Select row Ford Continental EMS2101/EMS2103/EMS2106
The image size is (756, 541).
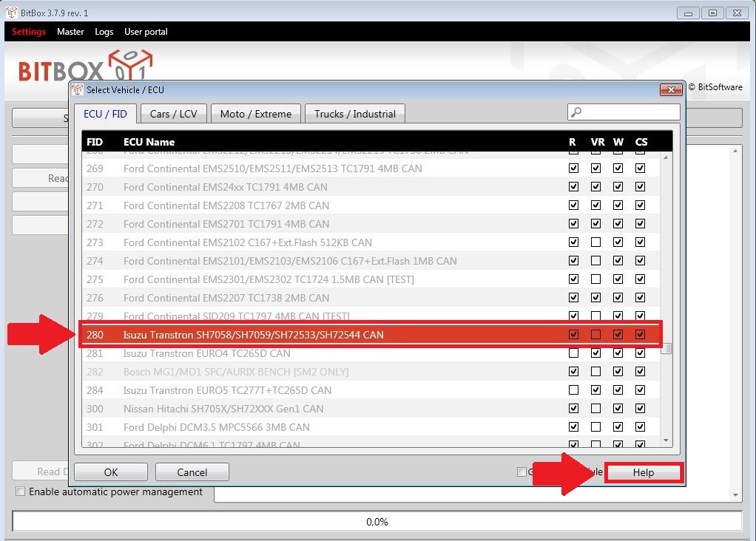(x=371, y=261)
